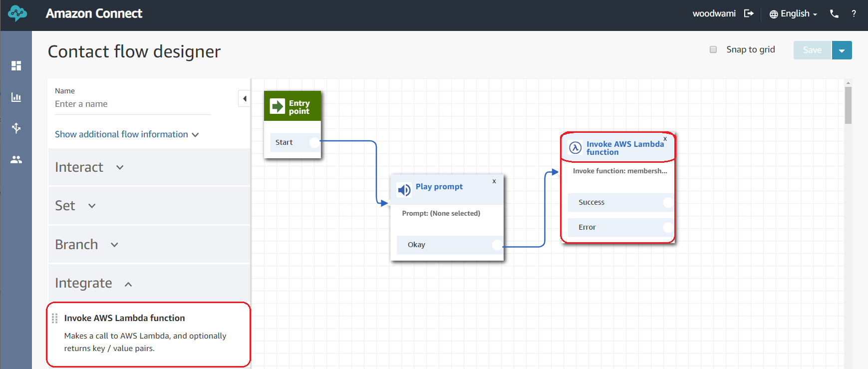Expand Show additional flow information

click(127, 134)
